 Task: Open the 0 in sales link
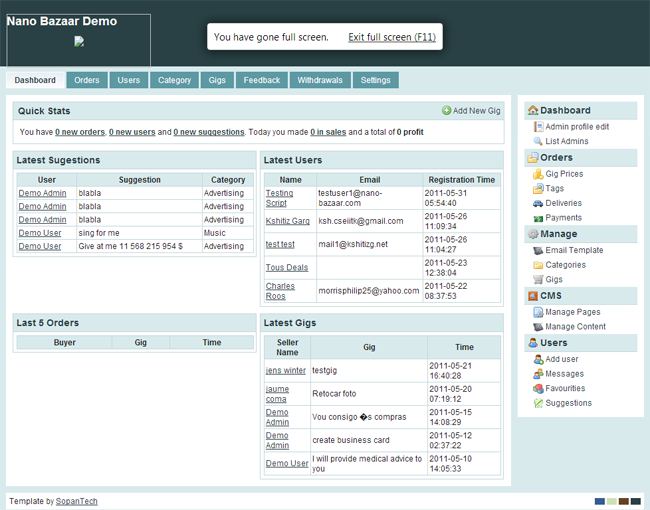click(328, 132)
